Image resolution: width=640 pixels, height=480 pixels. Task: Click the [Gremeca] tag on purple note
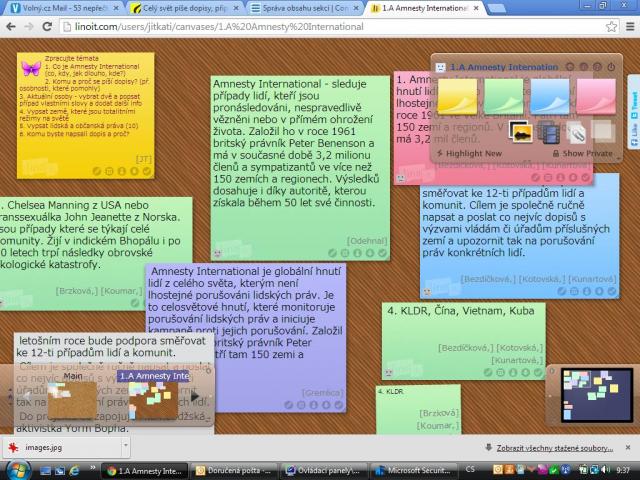322,393
